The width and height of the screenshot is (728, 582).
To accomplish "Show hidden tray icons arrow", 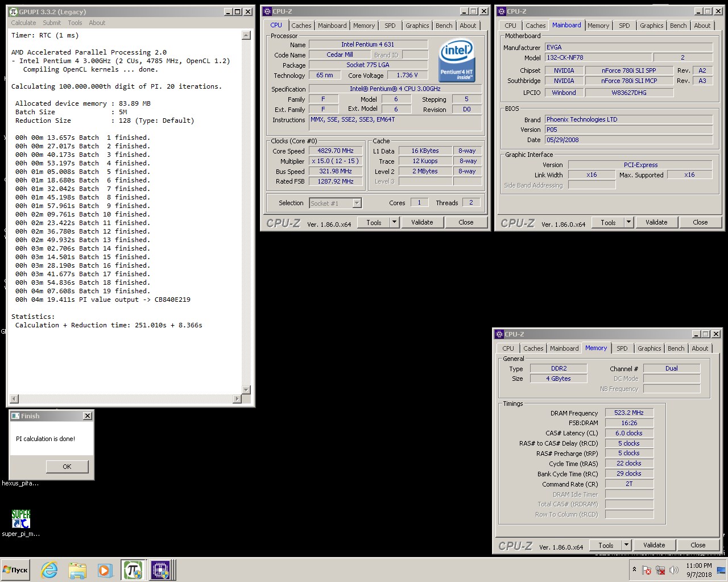I will (x=634, y=569).
